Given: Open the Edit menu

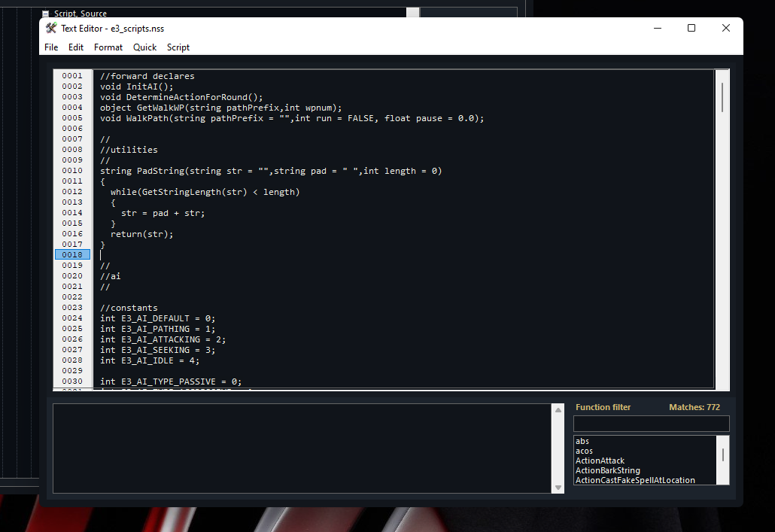Looking at the screenshot, I should tap(76, 47).
